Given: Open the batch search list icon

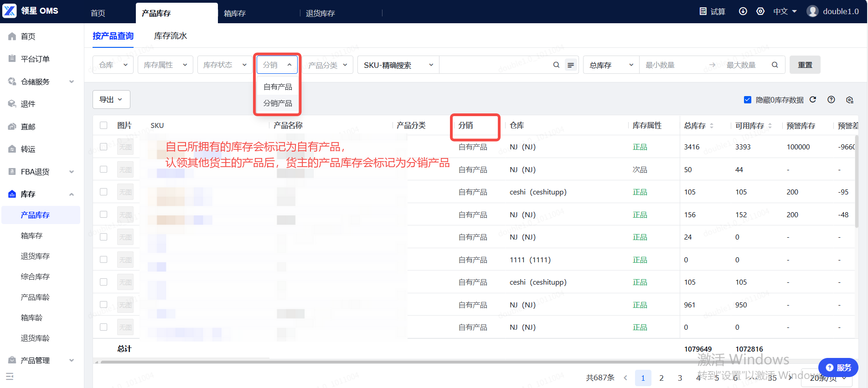Looking at the screenshot, I should coord(570,65).
